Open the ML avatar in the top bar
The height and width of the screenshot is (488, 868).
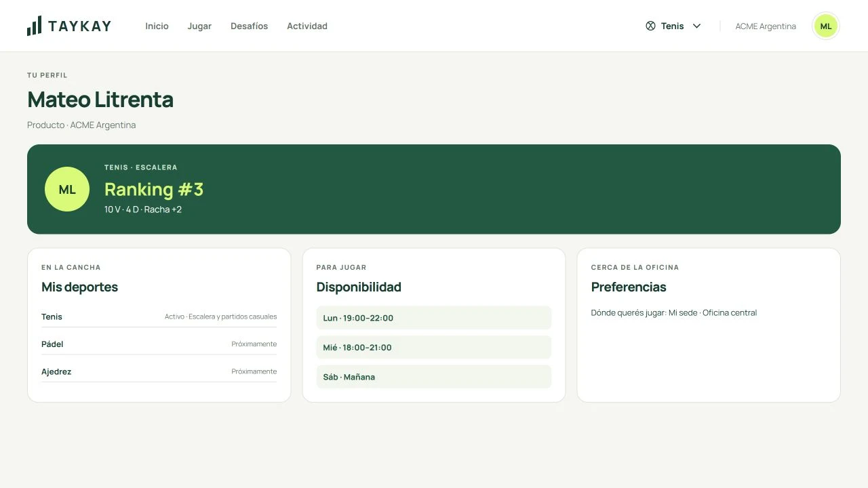pos(826,26)
